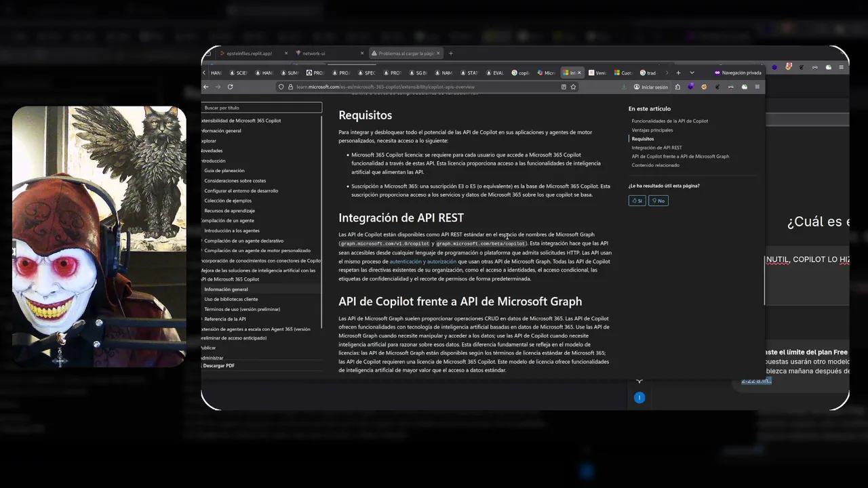
Task: Jump to Integración de API REST section
Action: (x=656, y=147)
